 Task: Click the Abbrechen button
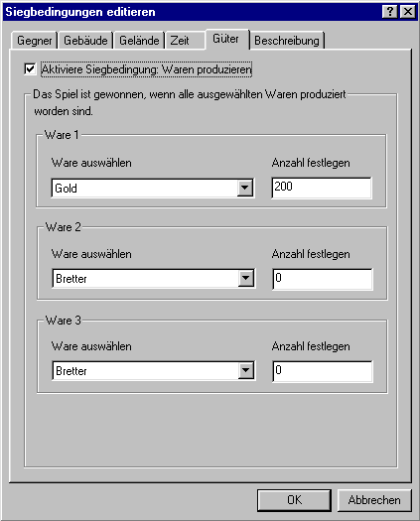point(374,500)
